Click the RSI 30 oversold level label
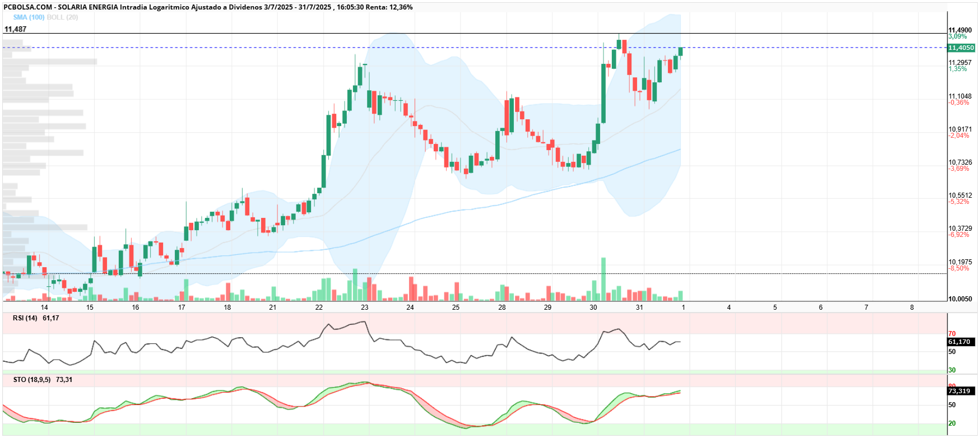This screenshot has height=438, width=980. [952, 370]
